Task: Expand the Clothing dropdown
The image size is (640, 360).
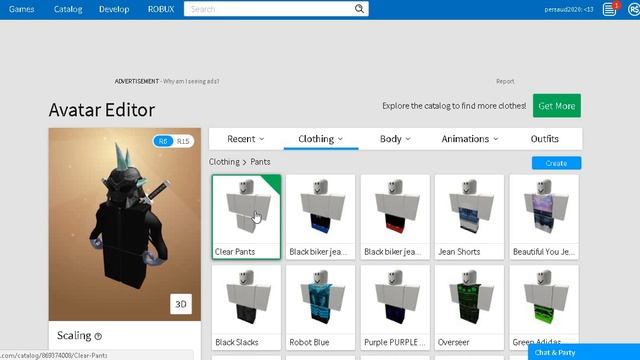Action: [321, 139]
